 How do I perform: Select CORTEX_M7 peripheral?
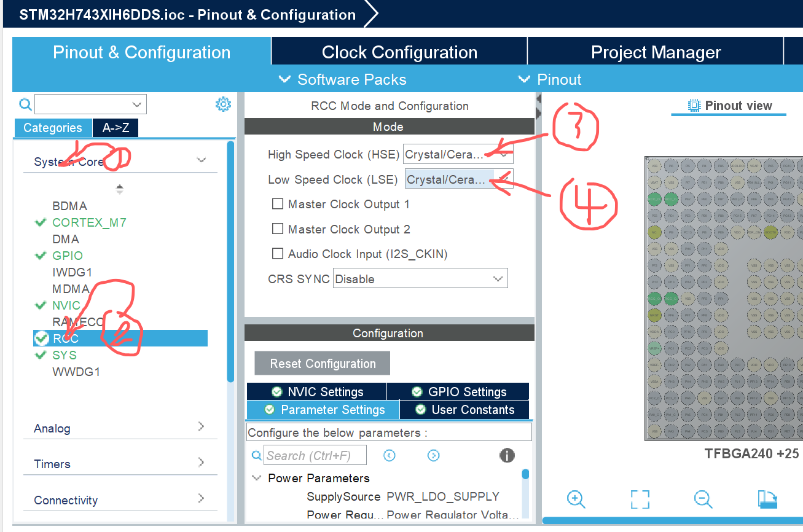coord(89,222)
